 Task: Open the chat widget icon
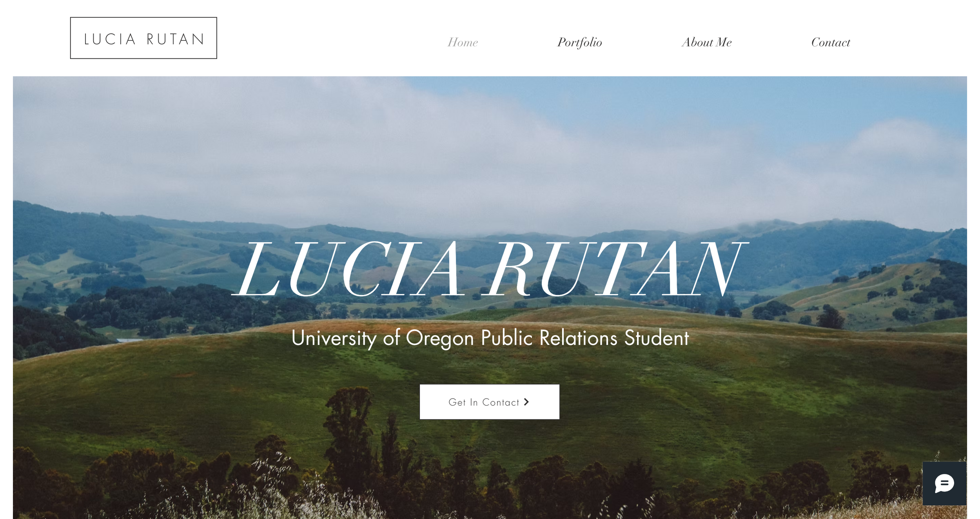point(944,483)
